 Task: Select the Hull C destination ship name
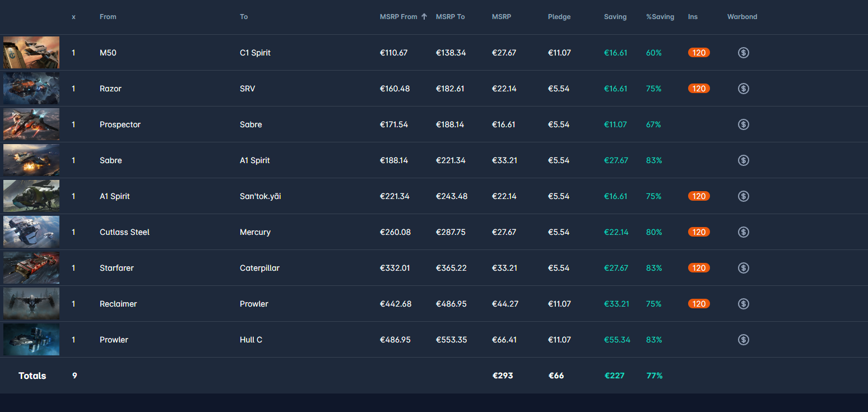point(251,340)
